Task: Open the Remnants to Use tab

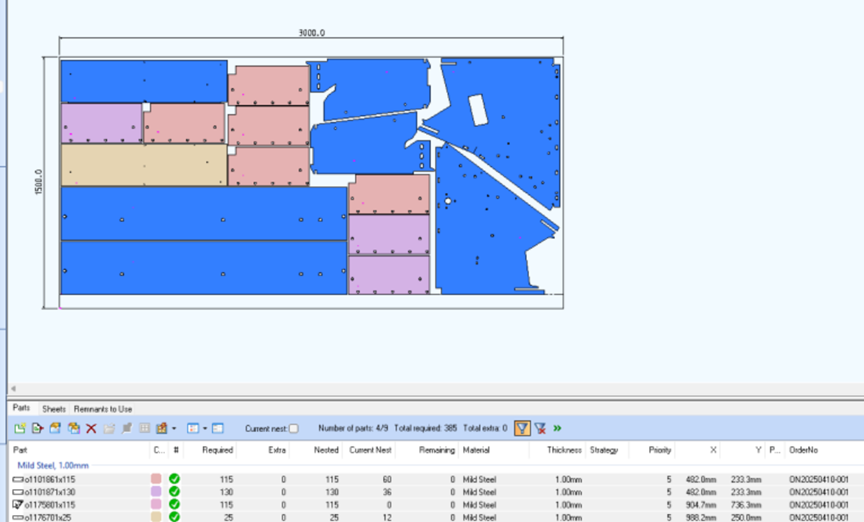Action: click(103, 409)
